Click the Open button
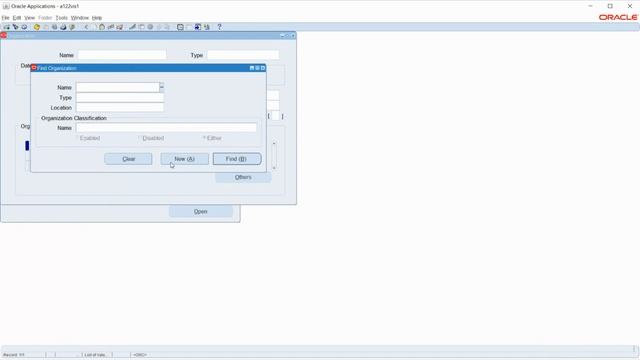 coord(200,211)
